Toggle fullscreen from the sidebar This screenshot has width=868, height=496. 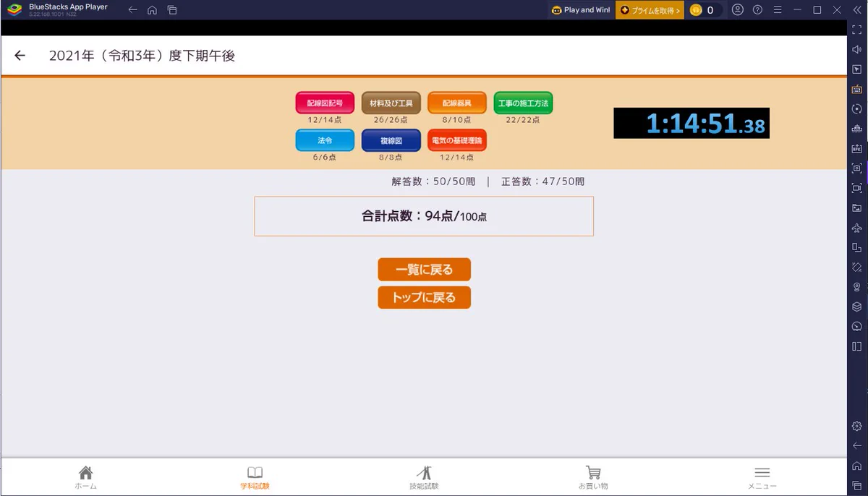[857, 30]
